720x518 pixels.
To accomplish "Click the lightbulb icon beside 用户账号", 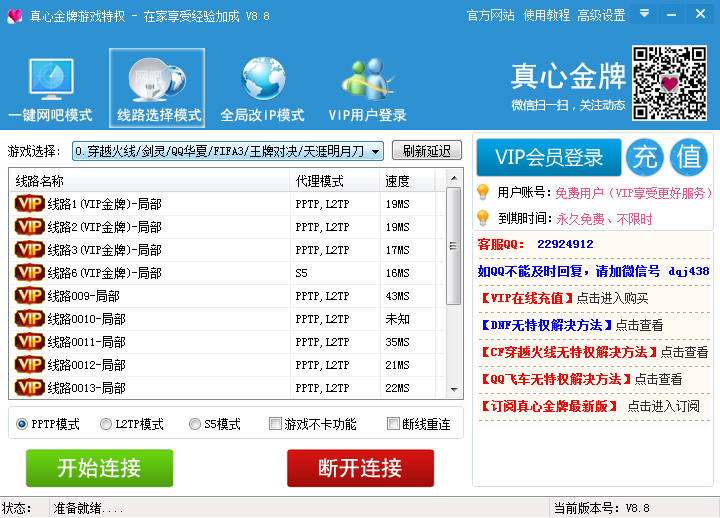I will [483, 192].
